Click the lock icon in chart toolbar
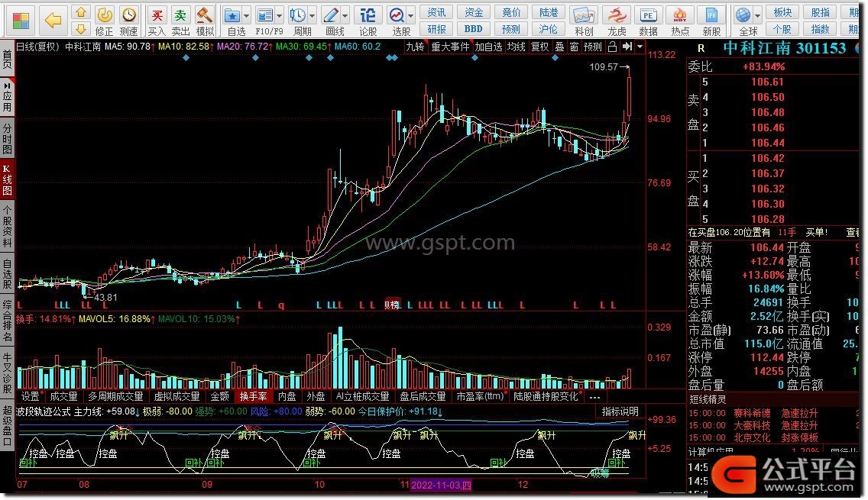This screenshot has width=868, height=500. coord(612,47)
